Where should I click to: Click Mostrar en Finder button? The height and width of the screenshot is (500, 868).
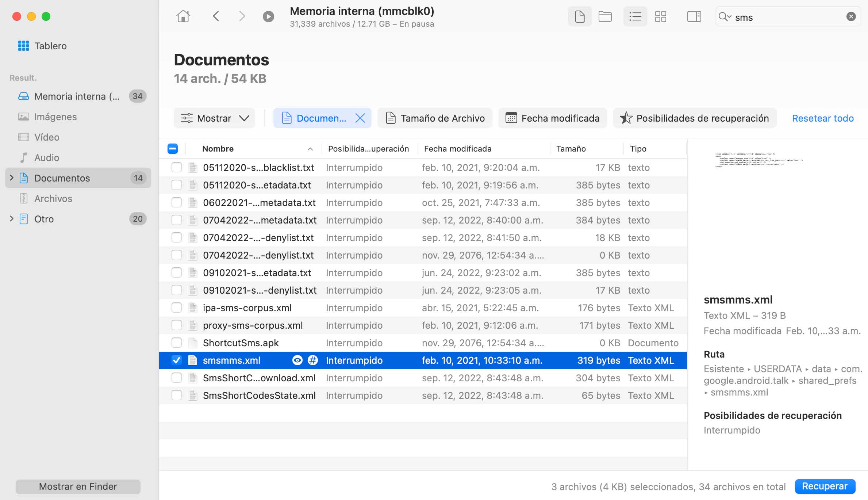(78, 486)
